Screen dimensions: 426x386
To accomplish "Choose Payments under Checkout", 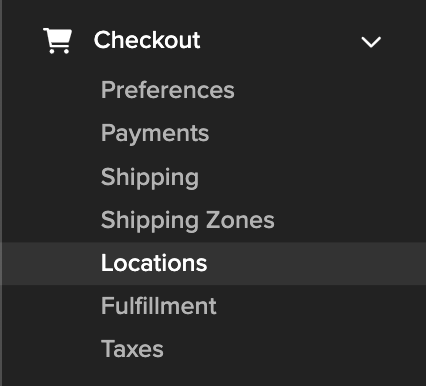I will [155, 134].
